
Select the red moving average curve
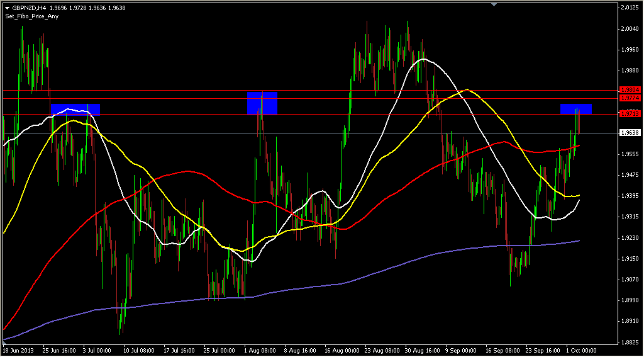pyautogui.click(x=189, y=171)
